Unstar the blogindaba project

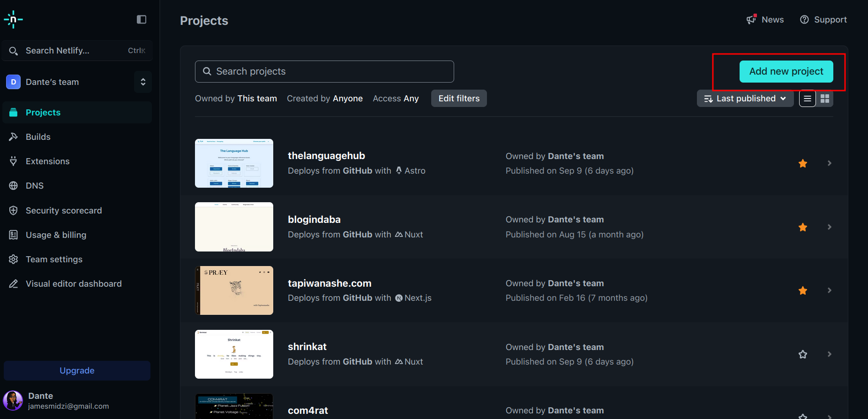(803, 227)
